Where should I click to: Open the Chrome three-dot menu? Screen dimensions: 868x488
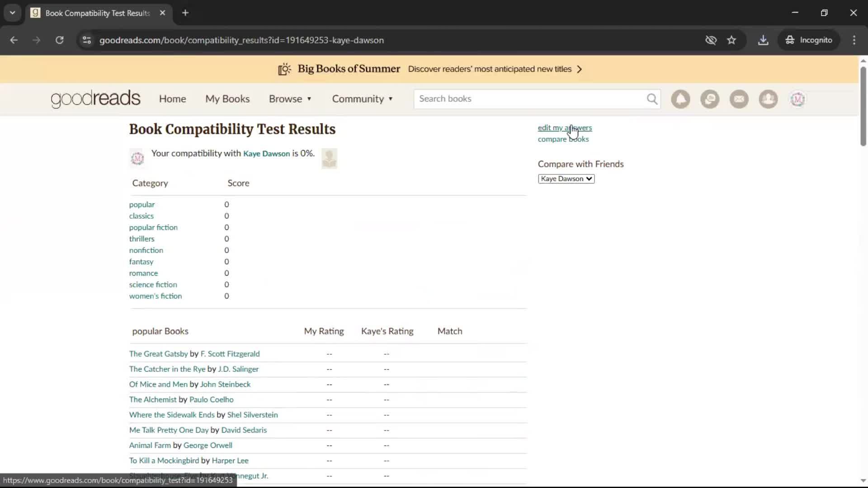click(854, 40)
